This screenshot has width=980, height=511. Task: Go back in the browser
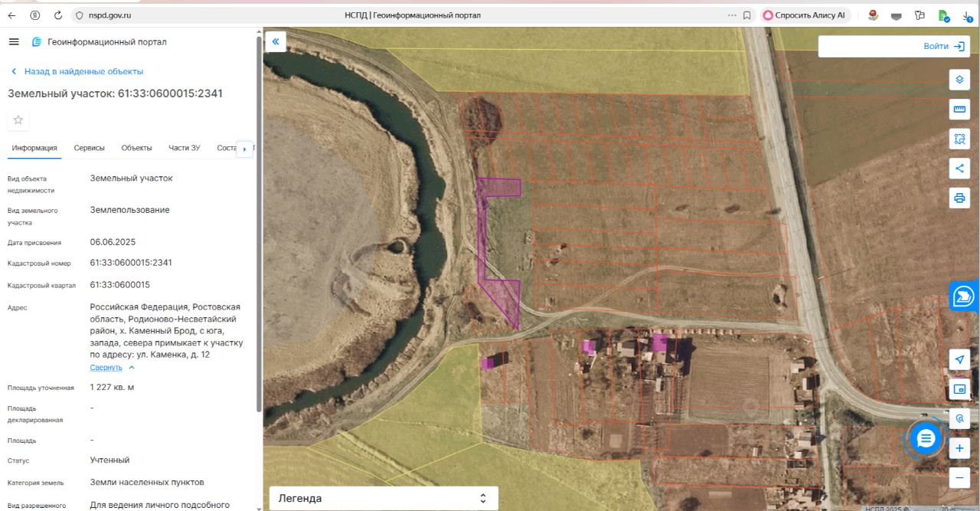click(x=11, y=15)
